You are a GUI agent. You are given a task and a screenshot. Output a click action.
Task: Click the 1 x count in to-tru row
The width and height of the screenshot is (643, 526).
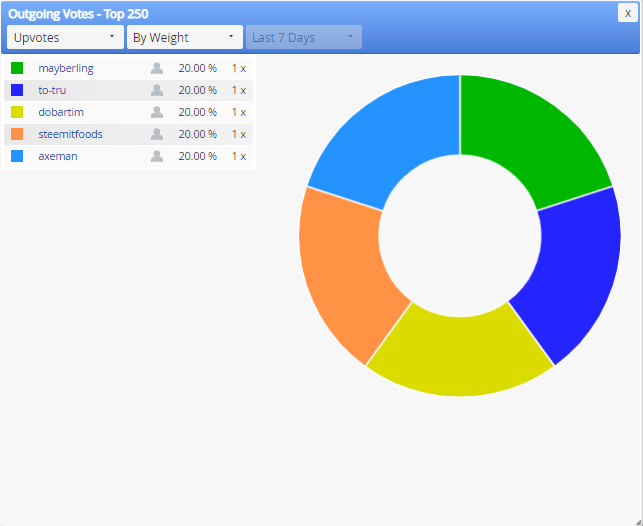(239, 90)
